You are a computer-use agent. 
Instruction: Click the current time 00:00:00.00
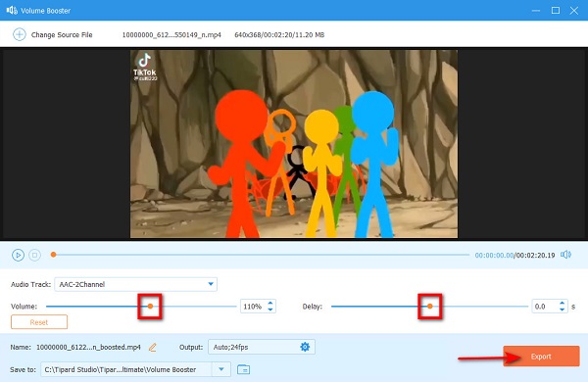pyautogui.click(x=494, y=256)
